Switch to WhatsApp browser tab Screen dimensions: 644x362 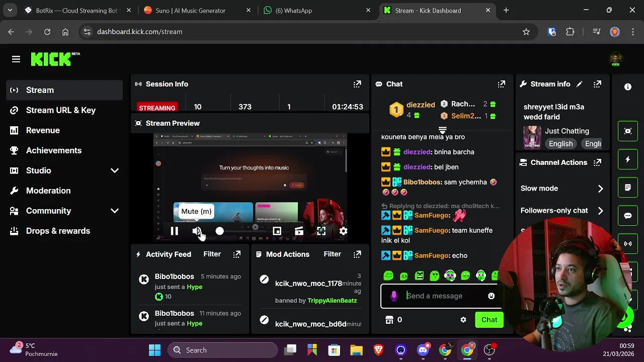[316, 11]
